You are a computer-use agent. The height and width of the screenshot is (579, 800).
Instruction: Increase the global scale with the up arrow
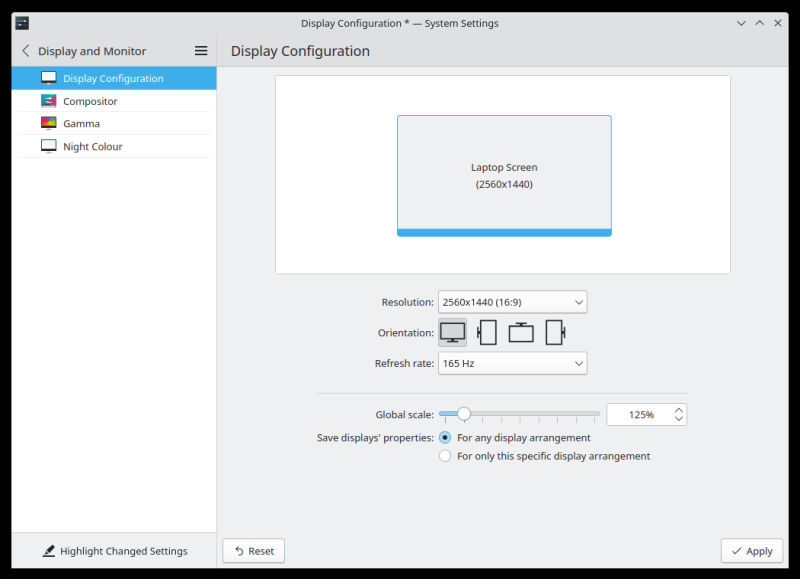(x=679, y=409)
